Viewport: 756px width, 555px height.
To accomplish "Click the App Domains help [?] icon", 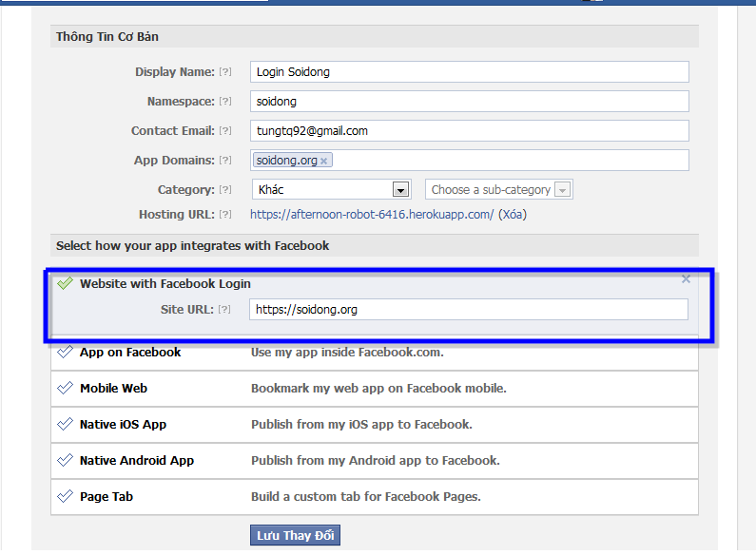I will (x=225, y=161).
